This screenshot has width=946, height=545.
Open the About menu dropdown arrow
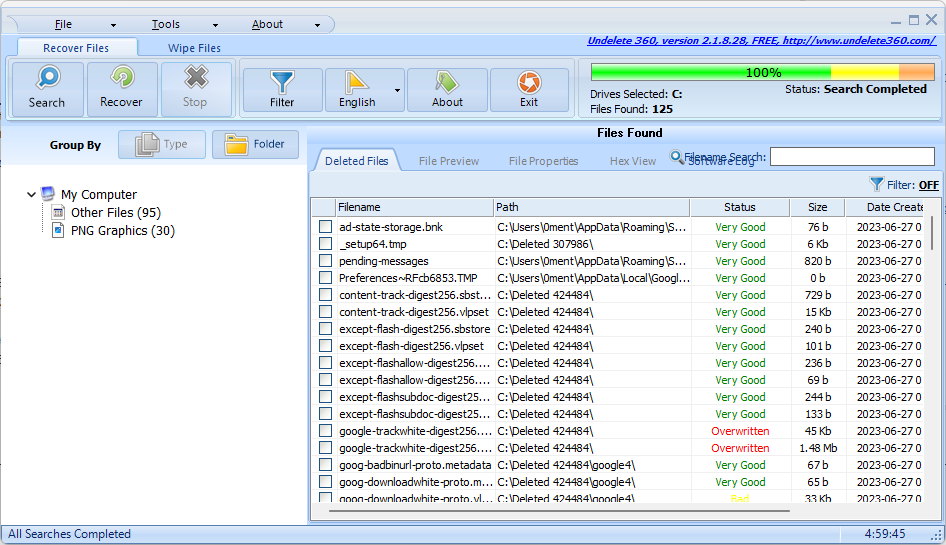tap(317, 25)
